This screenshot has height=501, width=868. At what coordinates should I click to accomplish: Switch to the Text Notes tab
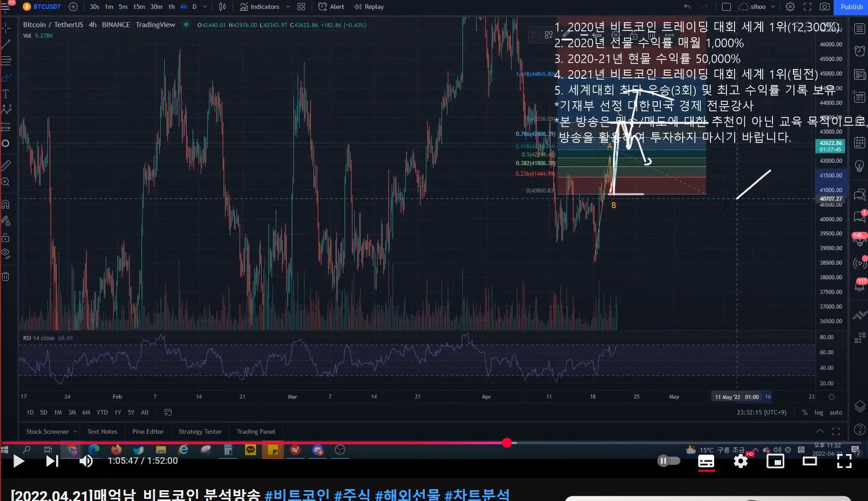pos(102,431)
